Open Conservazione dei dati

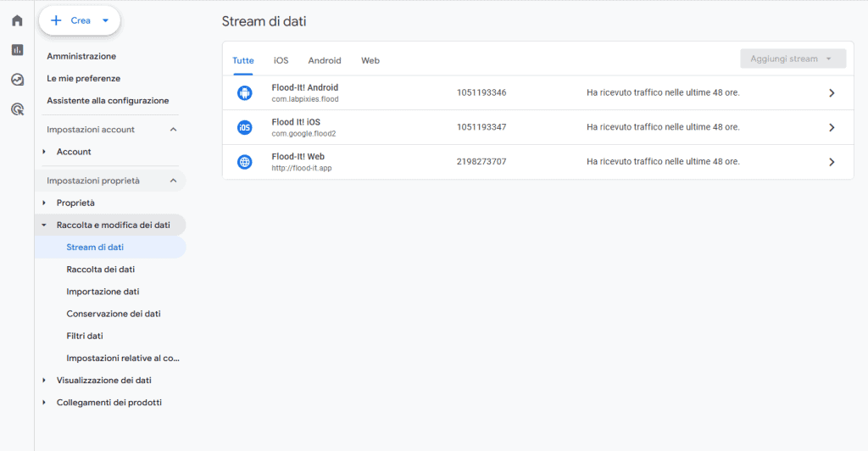114,314
